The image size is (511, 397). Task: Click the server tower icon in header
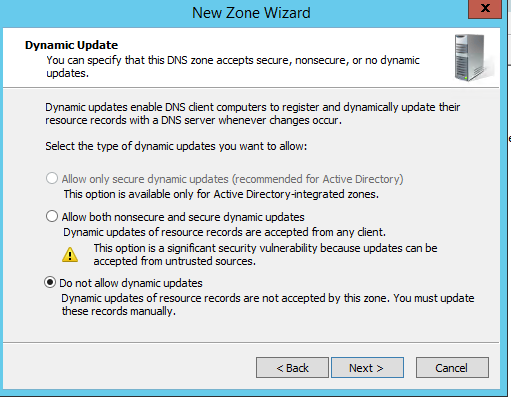pos(472,58)
